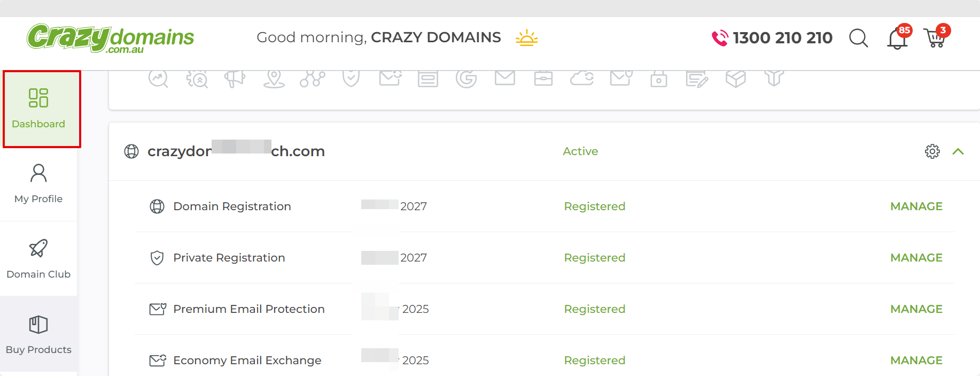Click envelope icon on Economy Email Exchange row
The image size is (980, 376).
[x=158, y=360]
